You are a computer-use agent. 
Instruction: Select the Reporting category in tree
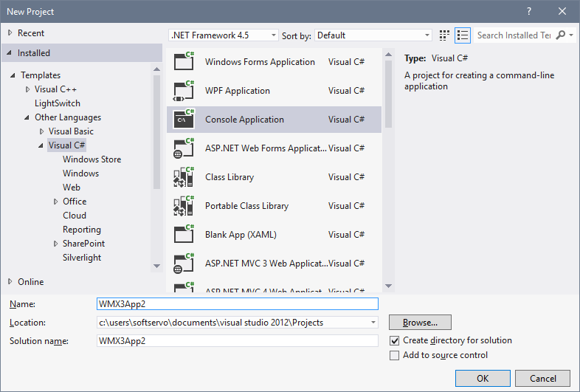(82, 230)
